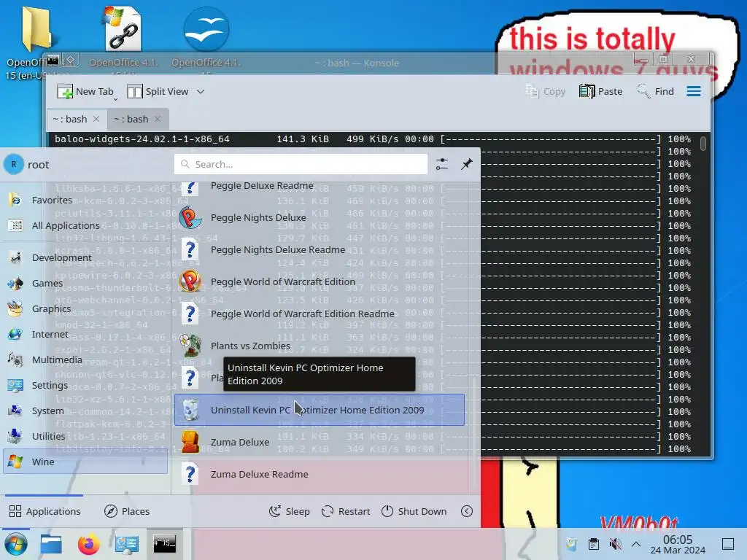Expand hidden system tray icons

click(636, 544)
